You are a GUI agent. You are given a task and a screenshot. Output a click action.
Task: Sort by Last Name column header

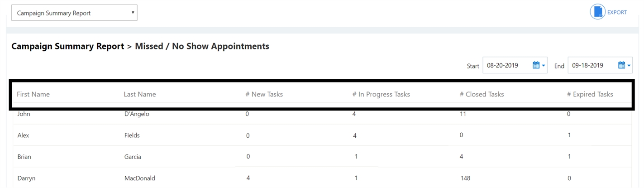(x=139, y=94)
